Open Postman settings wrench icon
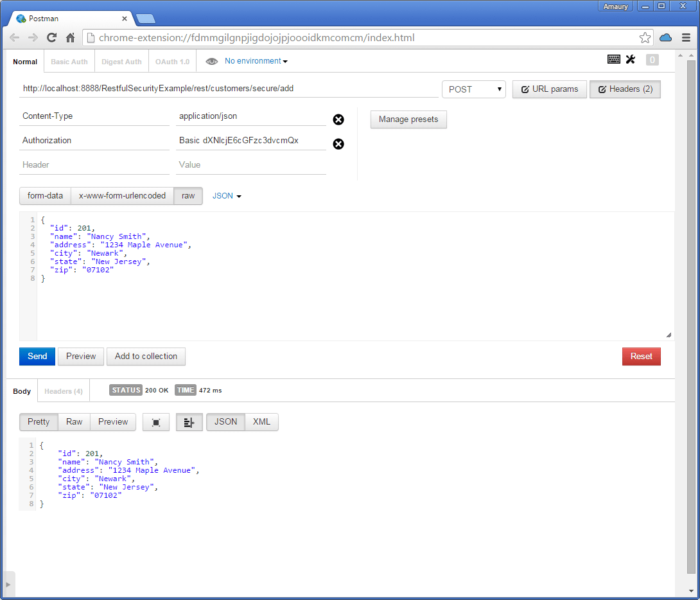This screenshot has height=600, width=700. [x=631, y=59]
